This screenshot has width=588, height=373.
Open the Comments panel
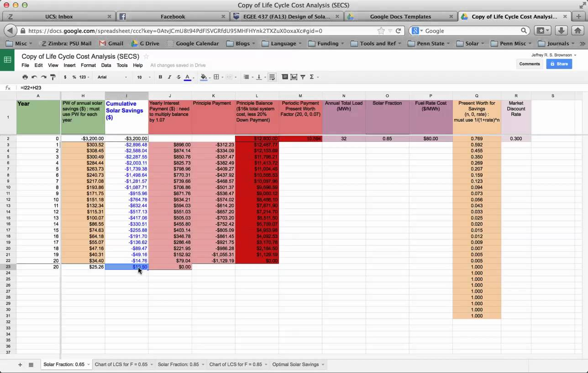pyautogui.click(x=529, y=64)
